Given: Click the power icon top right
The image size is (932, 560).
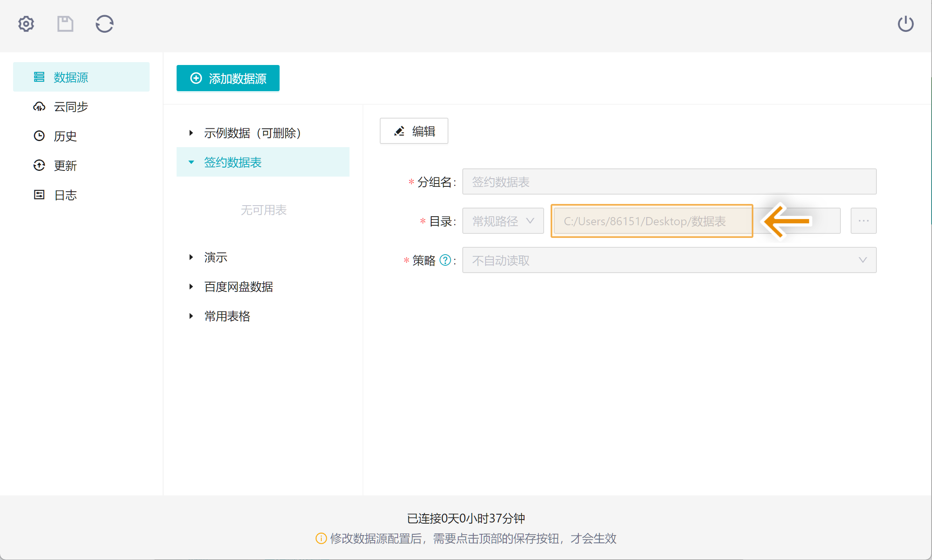Looking at the screenshot, I should coord(905,24).
